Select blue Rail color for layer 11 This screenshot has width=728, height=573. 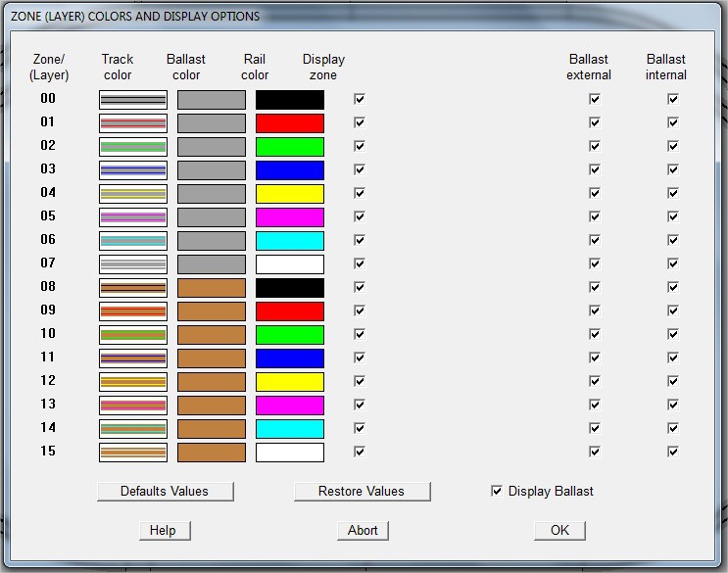pos(290,358)
